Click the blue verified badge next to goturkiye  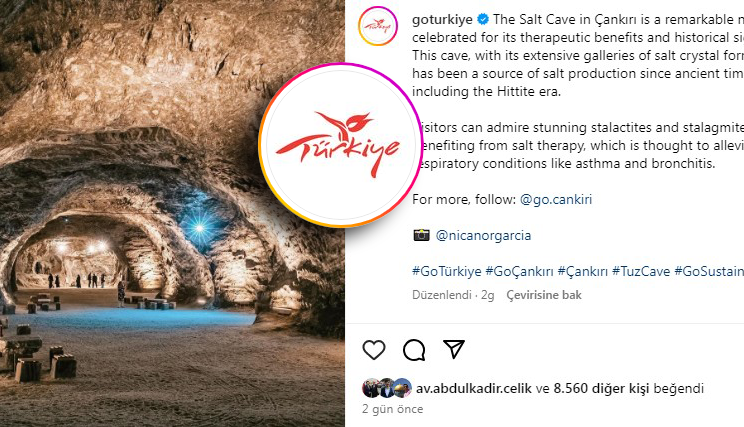click(483, 19)
